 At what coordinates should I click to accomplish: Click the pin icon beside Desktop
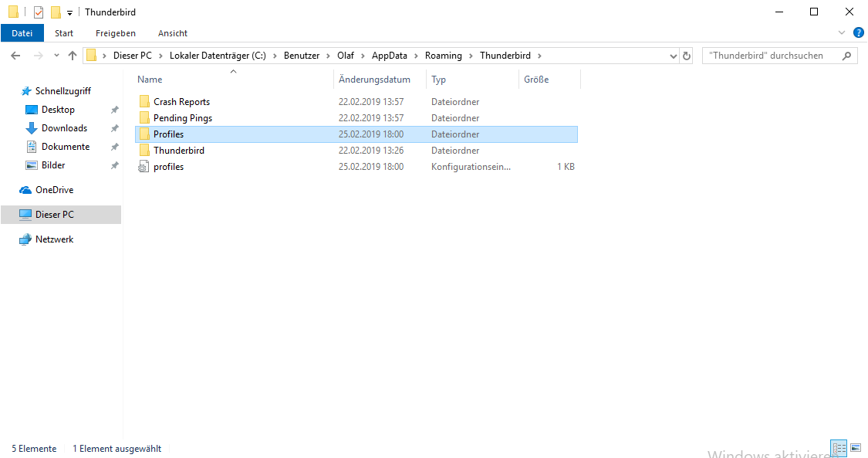115,110
